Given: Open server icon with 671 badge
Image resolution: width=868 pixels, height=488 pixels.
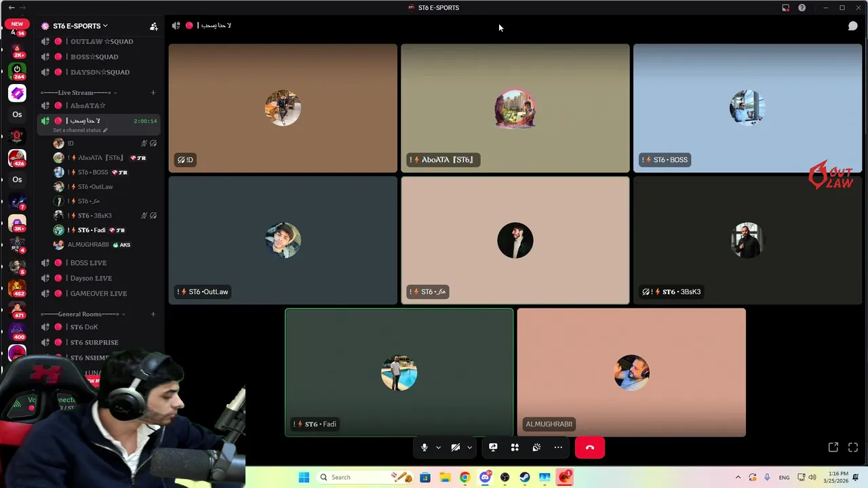Looking at the screenshot, I should (x=17, y=310).
